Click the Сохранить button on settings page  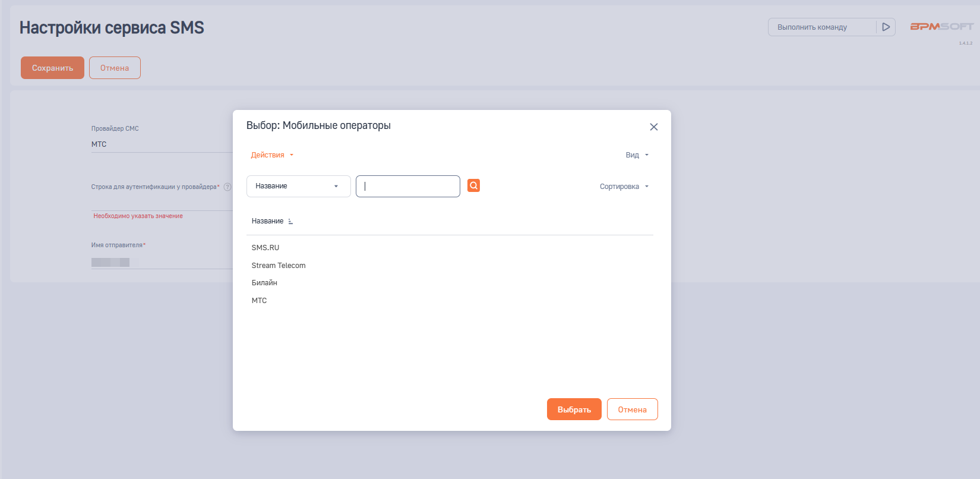(52, 68)
